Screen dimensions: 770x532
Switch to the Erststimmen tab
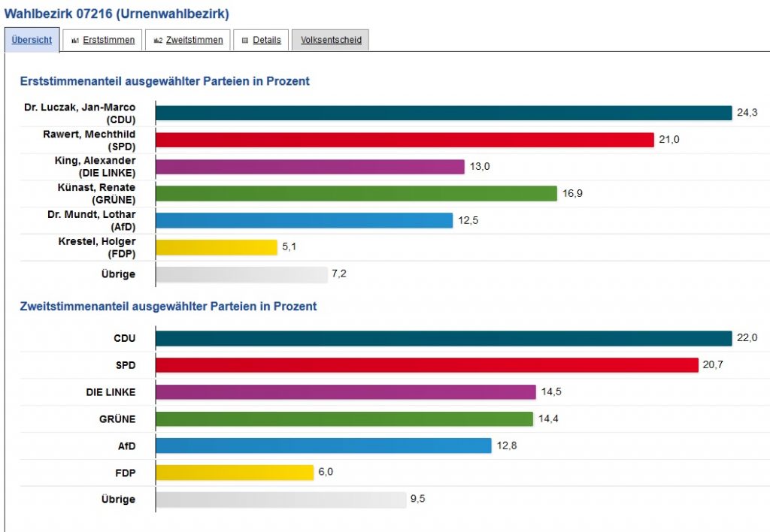point(102,40)
